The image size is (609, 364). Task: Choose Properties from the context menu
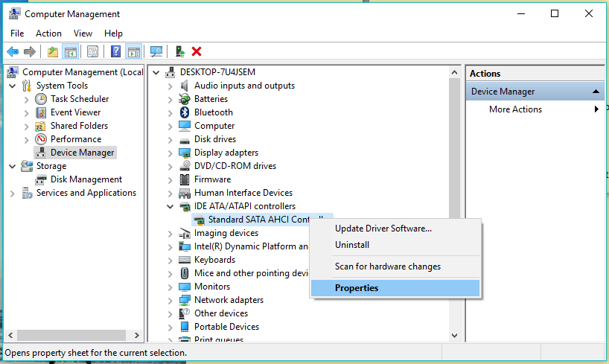point(357,288)
